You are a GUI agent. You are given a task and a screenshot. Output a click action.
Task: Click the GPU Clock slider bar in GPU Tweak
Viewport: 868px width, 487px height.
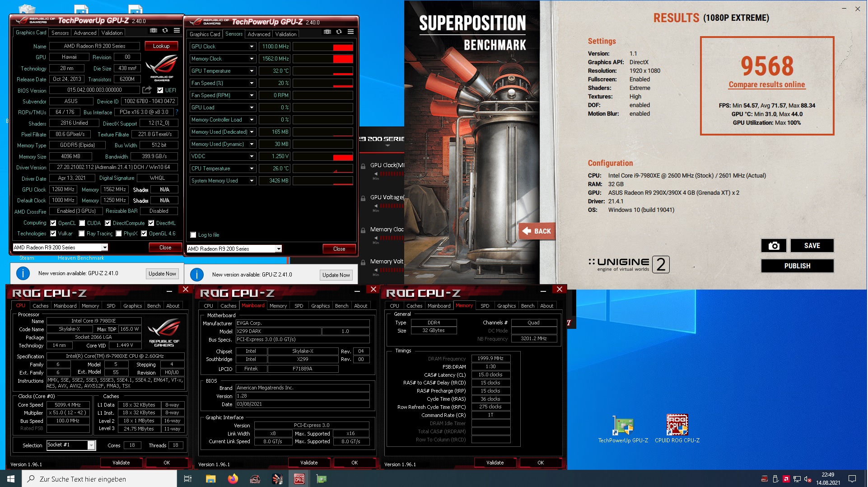[x=392, y=173]
